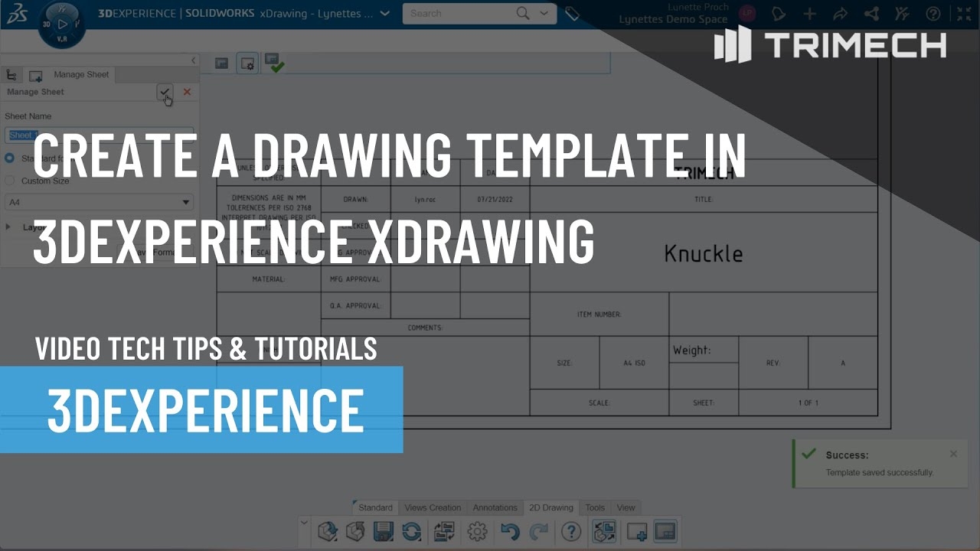Click the share arrow icon
Image resolution: width=980 pixels, height=551 pixels.
[840, 14]
